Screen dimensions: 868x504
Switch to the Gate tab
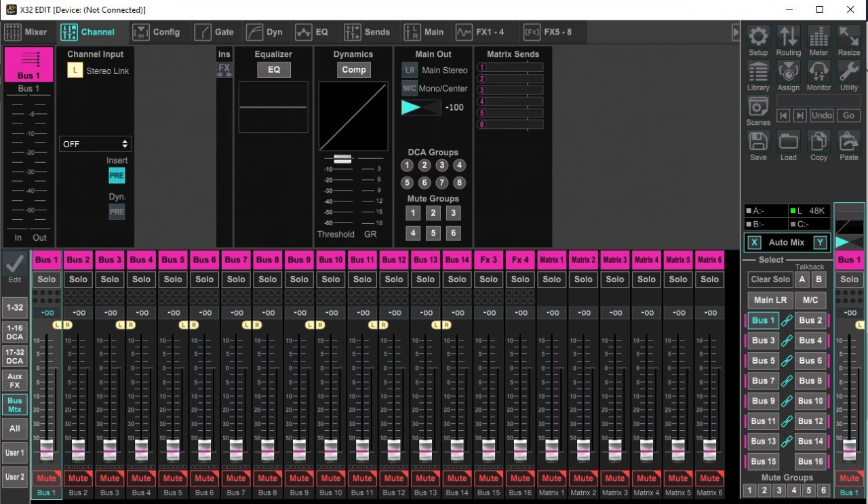tap(214, 32)
